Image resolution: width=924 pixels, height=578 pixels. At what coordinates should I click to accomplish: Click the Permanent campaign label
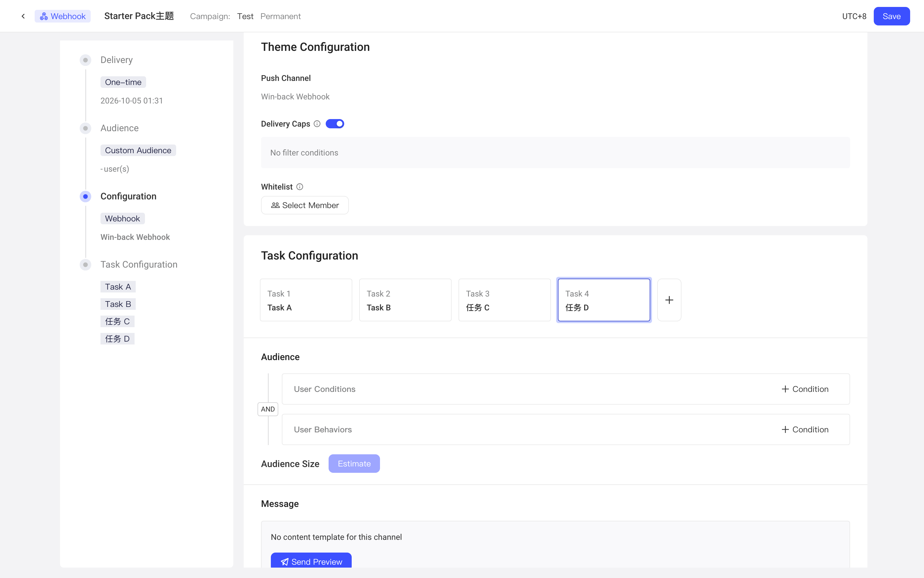pyautogui.click(x=281, y=16)
